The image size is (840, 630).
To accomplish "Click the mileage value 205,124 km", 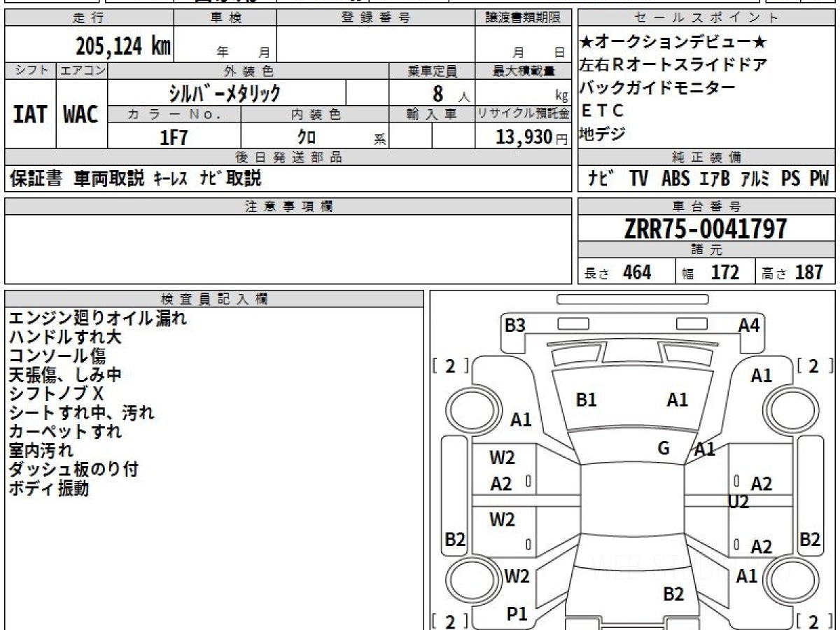I will (123, 46).
